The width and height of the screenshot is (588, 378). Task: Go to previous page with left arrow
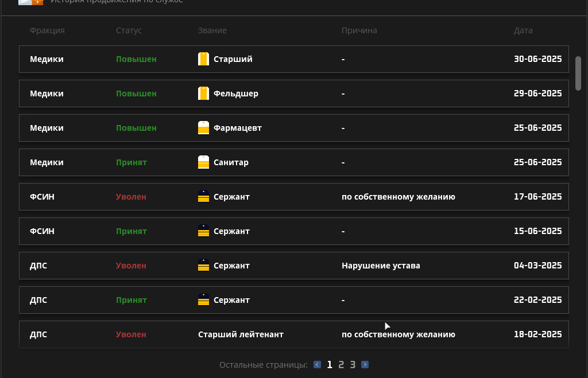(317, 364)
